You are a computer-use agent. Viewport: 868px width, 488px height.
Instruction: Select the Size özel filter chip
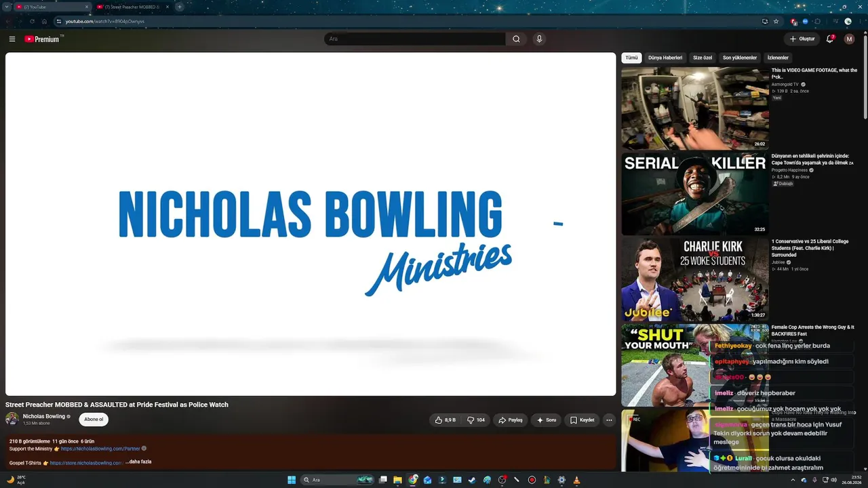point(703,58)
